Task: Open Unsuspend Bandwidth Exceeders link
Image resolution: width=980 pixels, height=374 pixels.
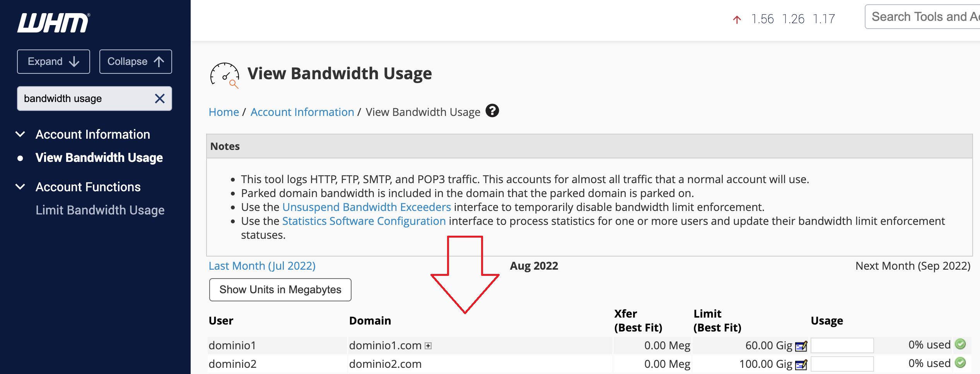Action: point(367,207)
